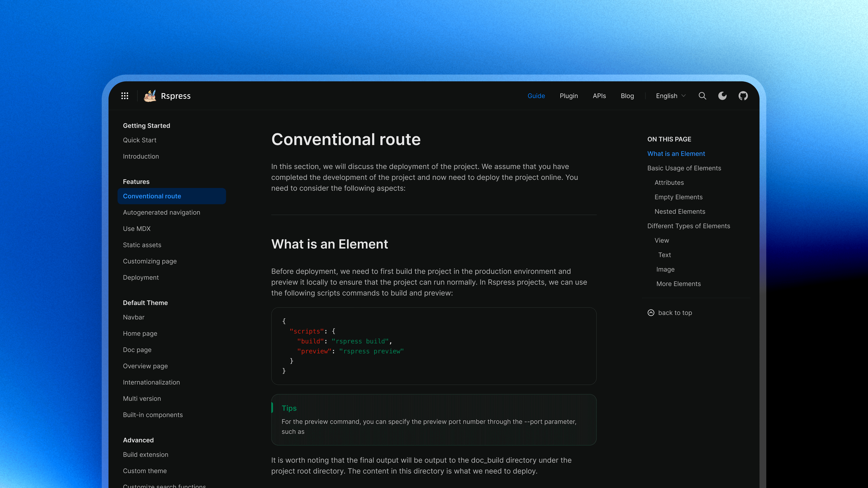Click the GitHub icon in the navbar
This screenshot has height=488, width=868.
pos(744,96)
